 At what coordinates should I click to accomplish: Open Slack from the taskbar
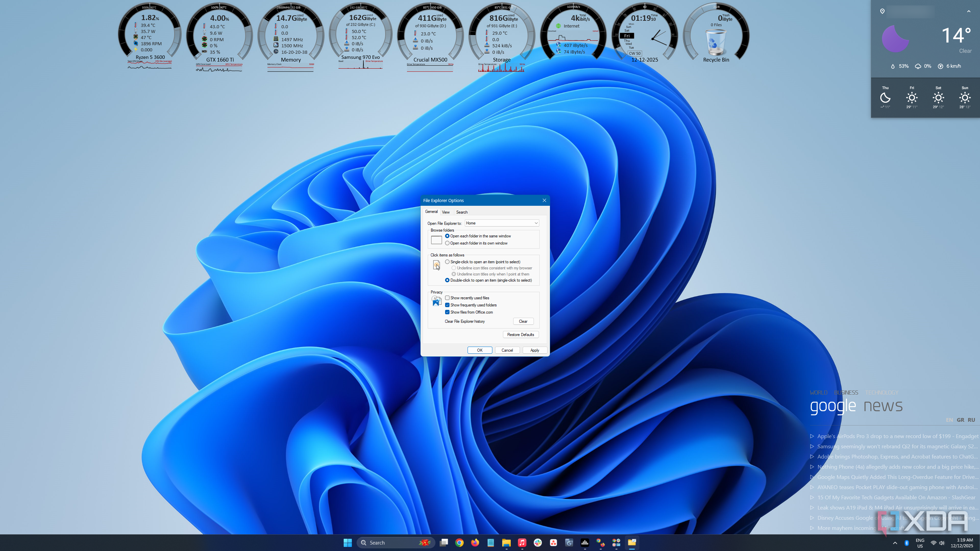[538, 542]
